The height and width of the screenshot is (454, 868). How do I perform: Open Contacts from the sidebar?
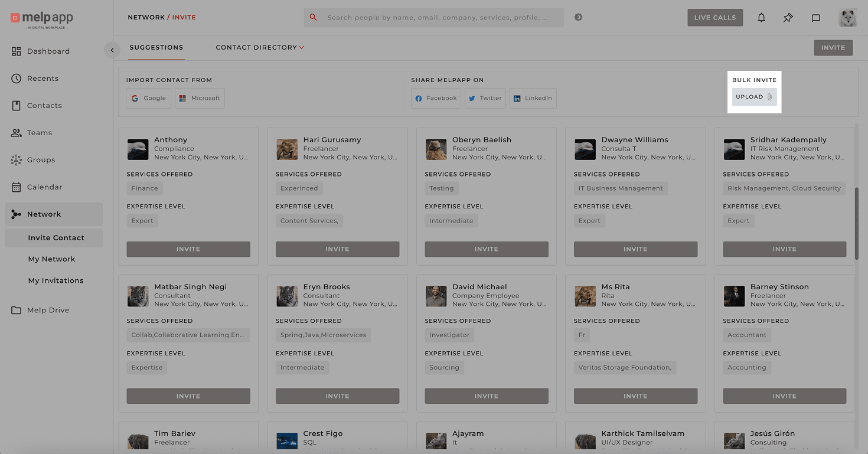(x=45, y=105)
